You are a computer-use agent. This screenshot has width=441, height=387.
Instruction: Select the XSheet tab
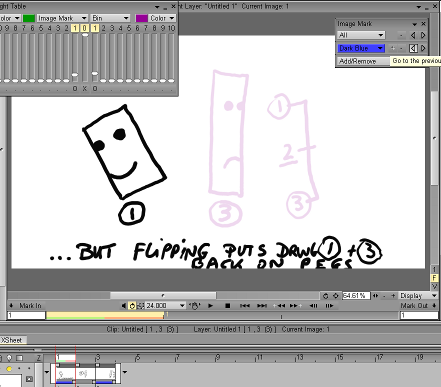coord(13,340)
